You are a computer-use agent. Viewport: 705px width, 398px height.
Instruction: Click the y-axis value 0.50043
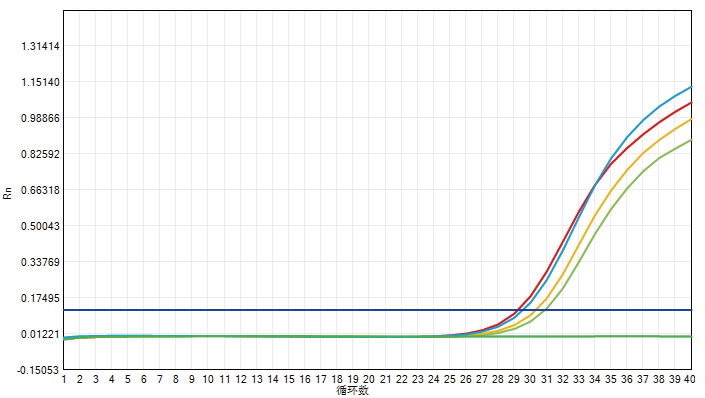pos(40,226)
